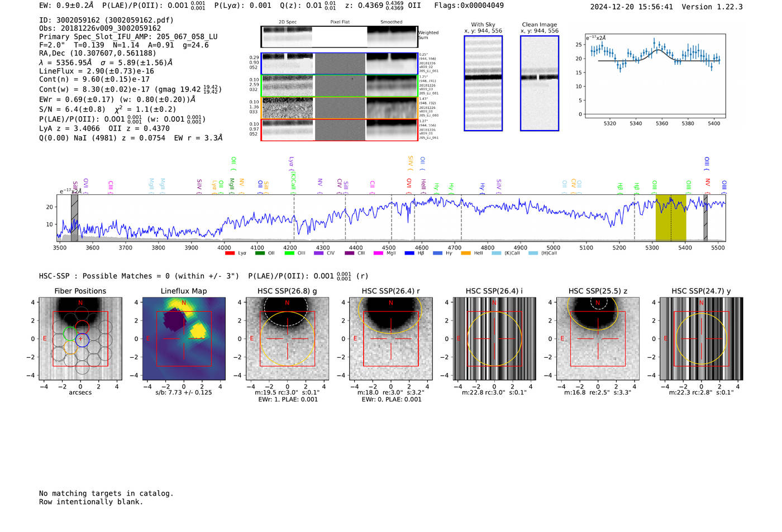Click the ID: 3002059162 line
The width and height of the screenshot is (782, 532).
coord(106,20)
